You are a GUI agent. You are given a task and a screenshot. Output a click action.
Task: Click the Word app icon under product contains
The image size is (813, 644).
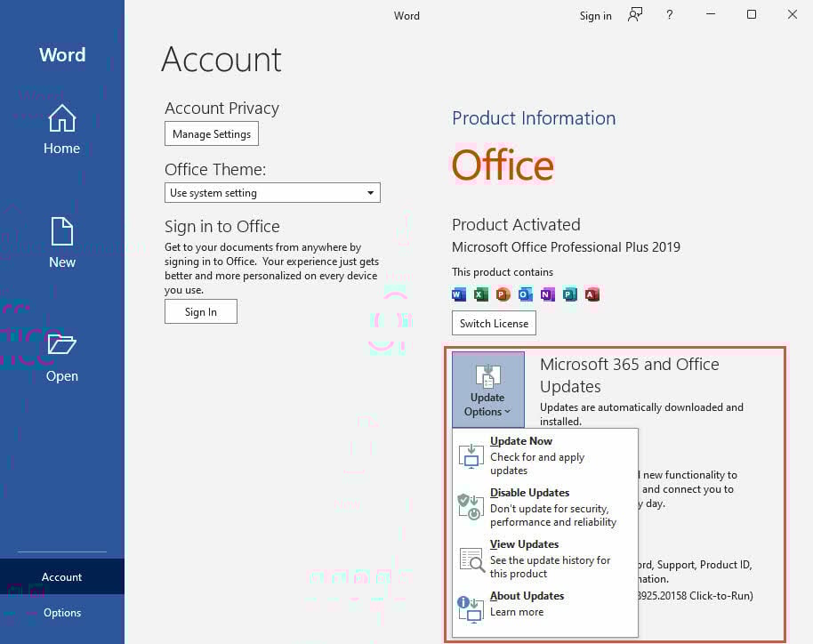tap(459, 294)
